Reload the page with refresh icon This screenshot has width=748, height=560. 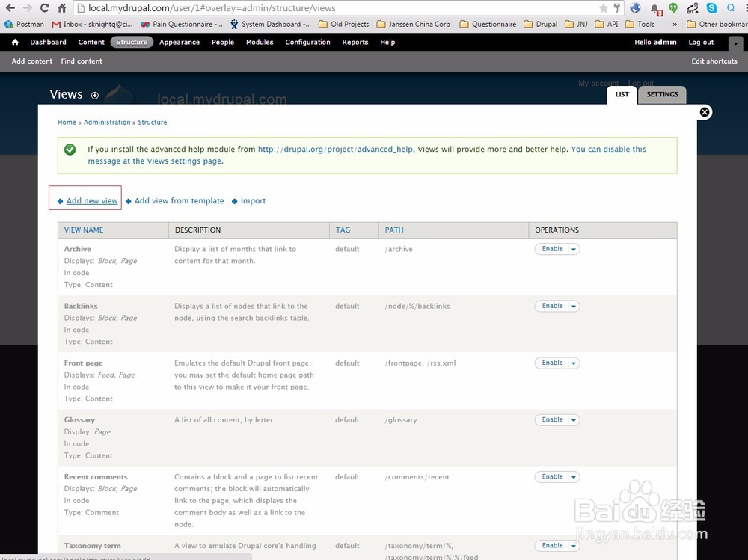[44, 8]
